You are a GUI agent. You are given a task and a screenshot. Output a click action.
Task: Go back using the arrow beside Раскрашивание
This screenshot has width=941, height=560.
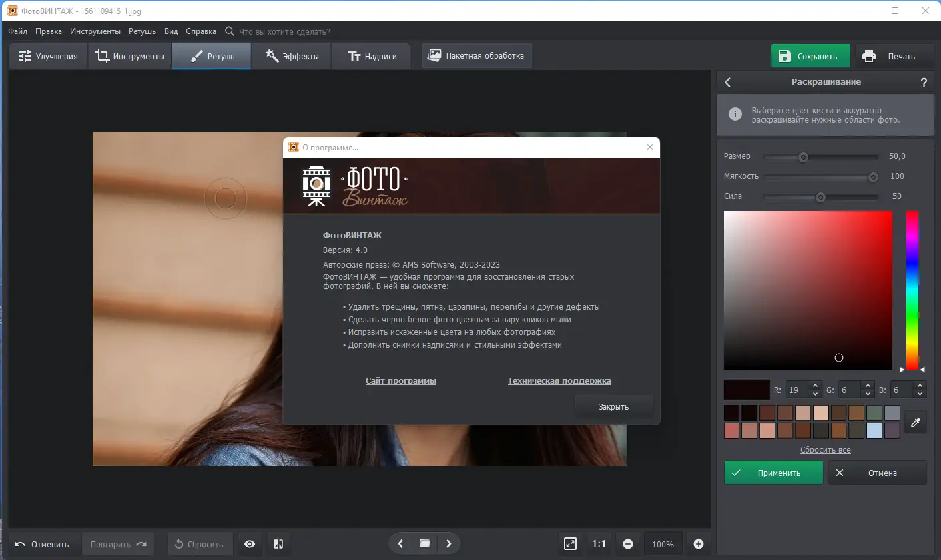click(728, 82)
